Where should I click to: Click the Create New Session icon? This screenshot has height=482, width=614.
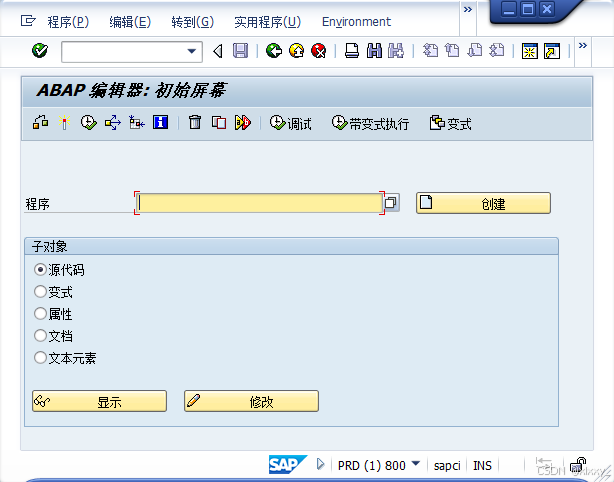click(529, 51)
